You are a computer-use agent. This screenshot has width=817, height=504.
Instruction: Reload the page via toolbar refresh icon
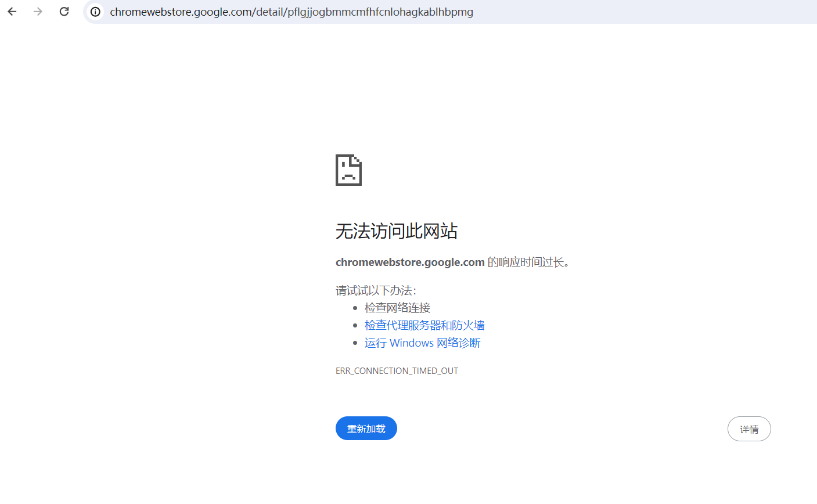click(64, 12)
